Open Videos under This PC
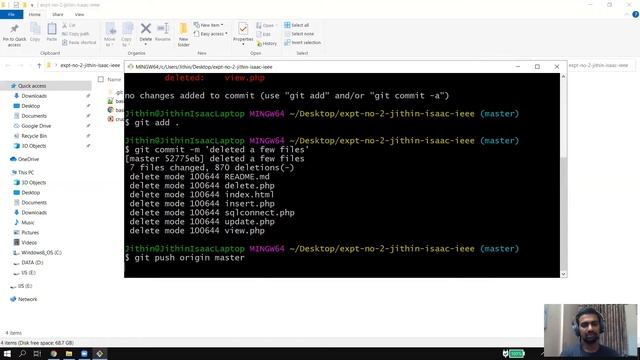This screenshot has height=360, width=640. (29, 243)
